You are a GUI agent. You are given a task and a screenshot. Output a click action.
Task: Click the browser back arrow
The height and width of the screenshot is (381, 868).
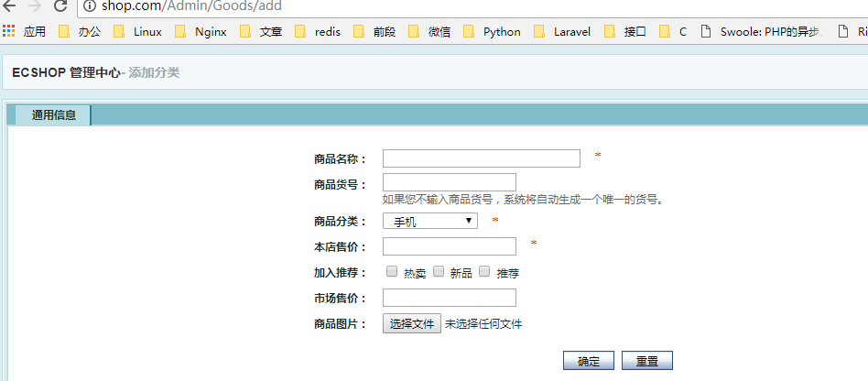click(9, 6)
